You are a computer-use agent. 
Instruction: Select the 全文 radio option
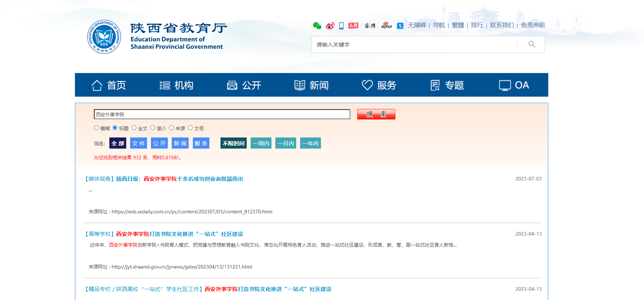(134, 128)
